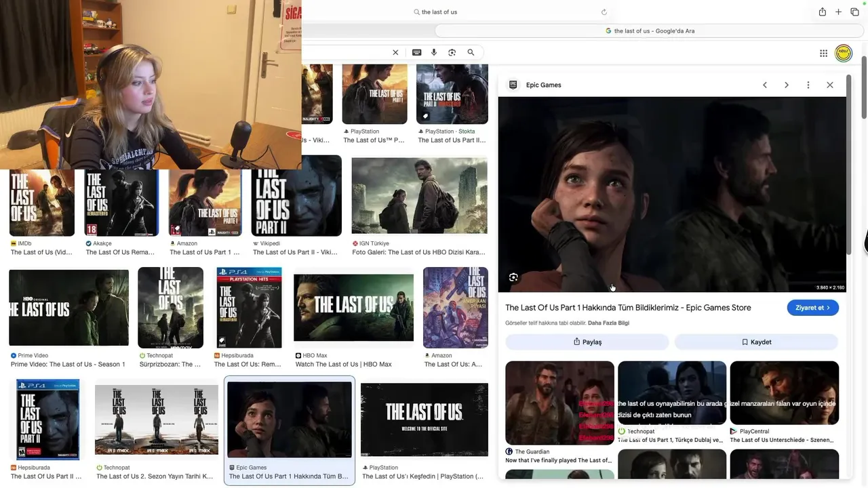868x488 pixels.
Task: Click the 'PlayStation · Stokta' source label
Action: (447, 131)
